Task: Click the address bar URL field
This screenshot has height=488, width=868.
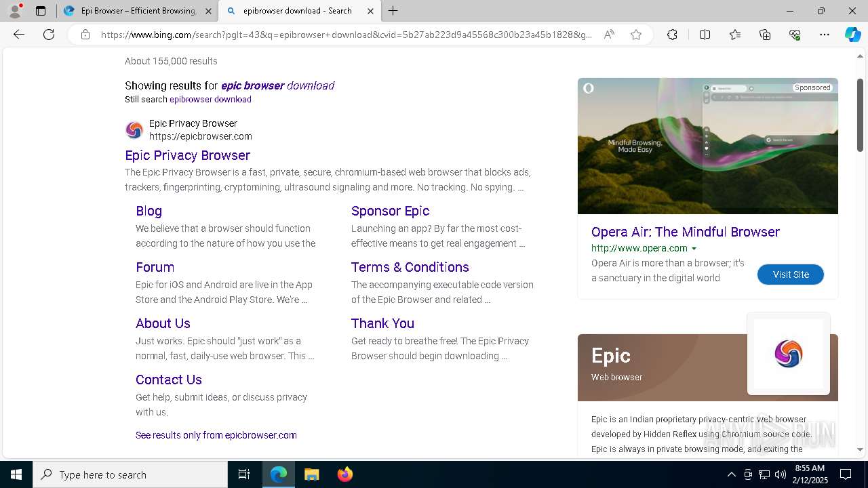Action: pyautogui.click(x=346, y=35)
